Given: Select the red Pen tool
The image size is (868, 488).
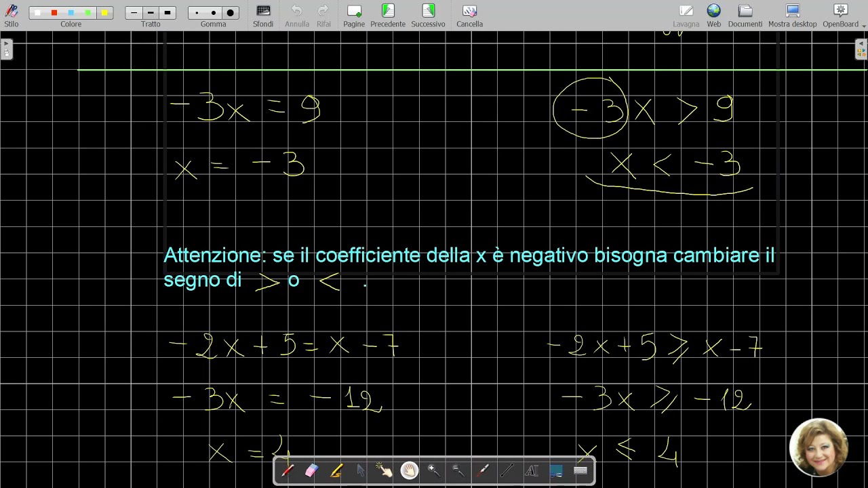Looking at the screenshot, I should 288,470.
